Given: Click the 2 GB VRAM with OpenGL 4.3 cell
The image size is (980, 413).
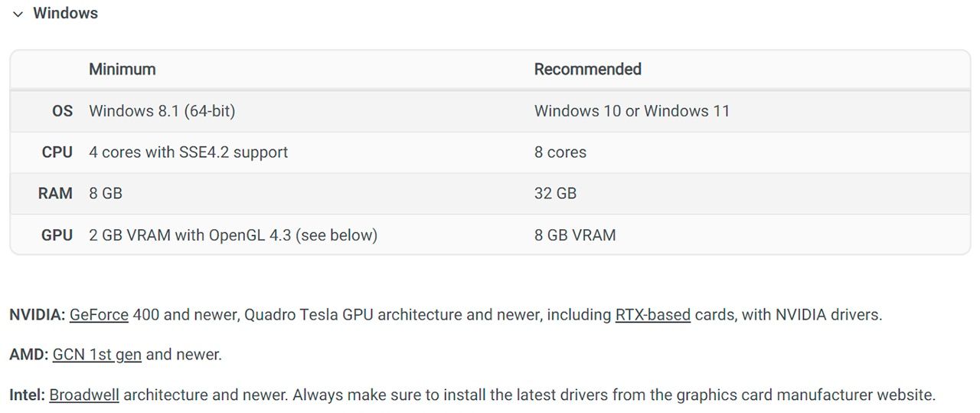Looking at the screenshot, I should pos(233,235).
